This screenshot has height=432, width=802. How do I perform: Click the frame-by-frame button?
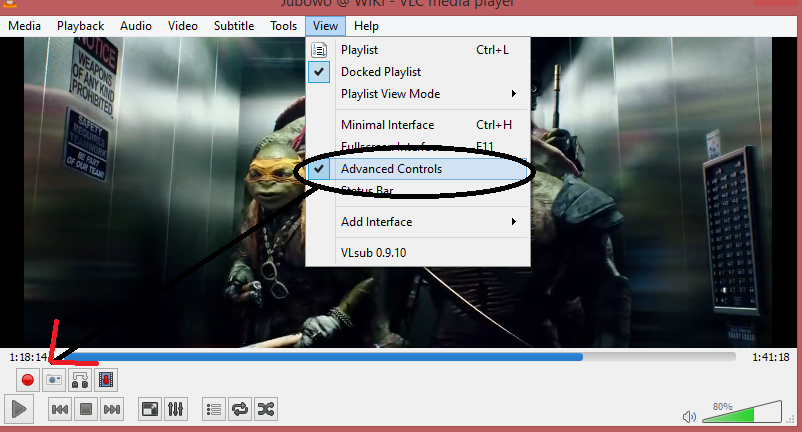[106, 380]
